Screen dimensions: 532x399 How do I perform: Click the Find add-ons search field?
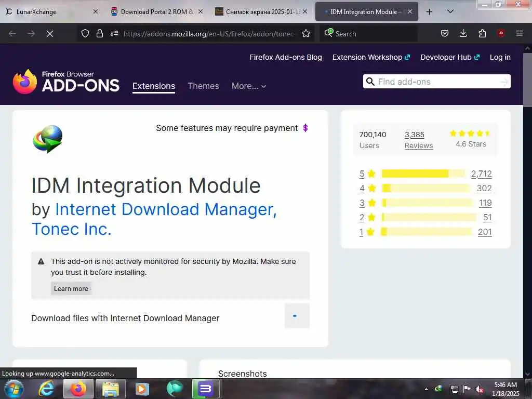[436, 82]
